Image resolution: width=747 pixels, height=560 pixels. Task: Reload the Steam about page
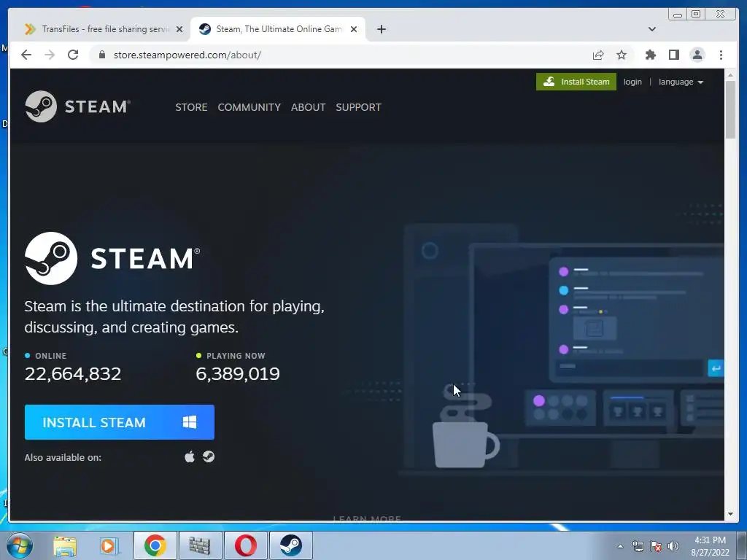(x=73, y=55)
